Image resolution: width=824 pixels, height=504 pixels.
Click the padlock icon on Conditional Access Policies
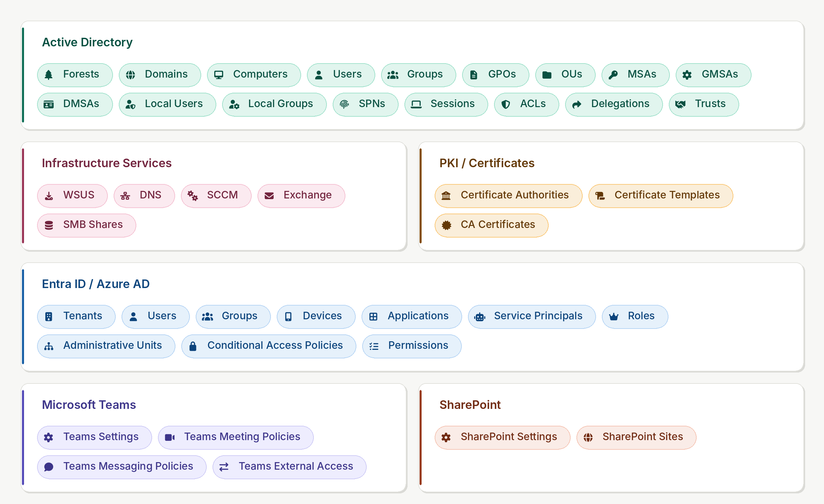click(193, 346)
